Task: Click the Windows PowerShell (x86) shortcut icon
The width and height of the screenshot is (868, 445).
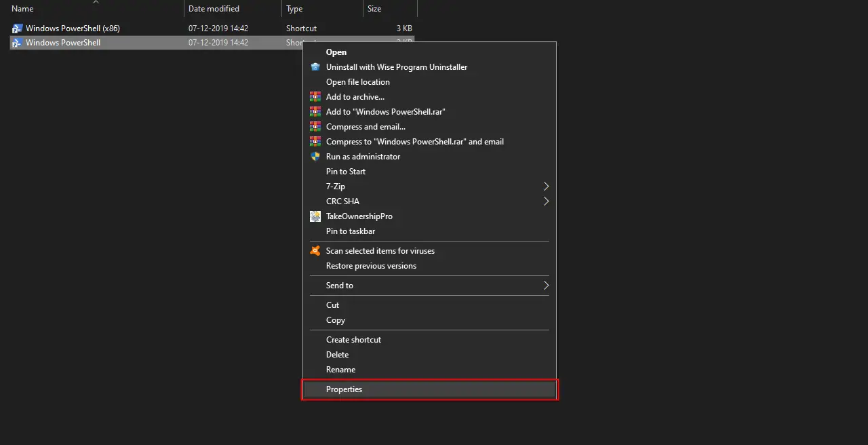Action: (18, 28)
